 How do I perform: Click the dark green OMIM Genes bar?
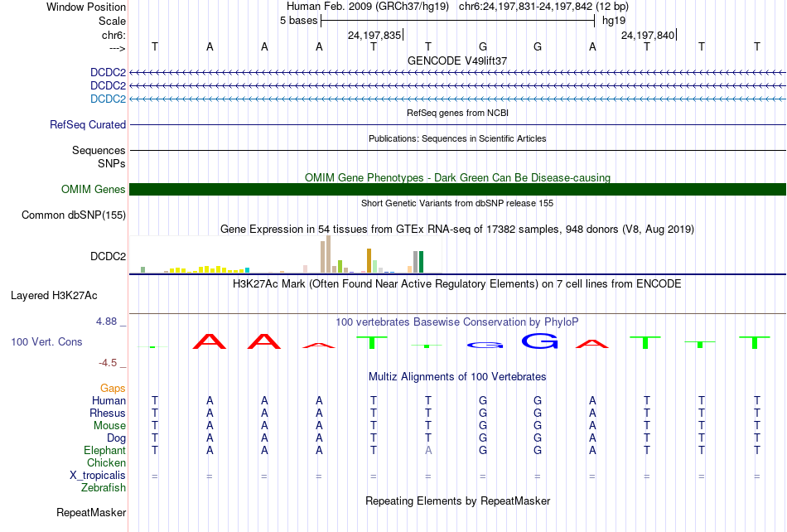[457, 189]
